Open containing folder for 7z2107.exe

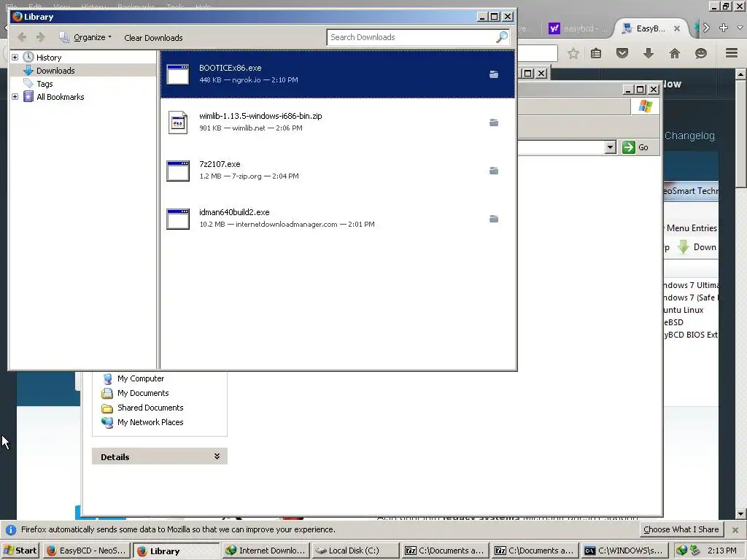point(494,171)
